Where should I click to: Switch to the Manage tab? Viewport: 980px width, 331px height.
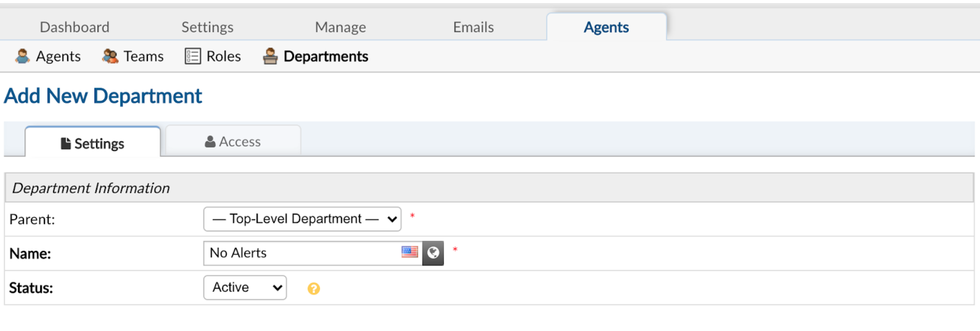tap(340, 27)
